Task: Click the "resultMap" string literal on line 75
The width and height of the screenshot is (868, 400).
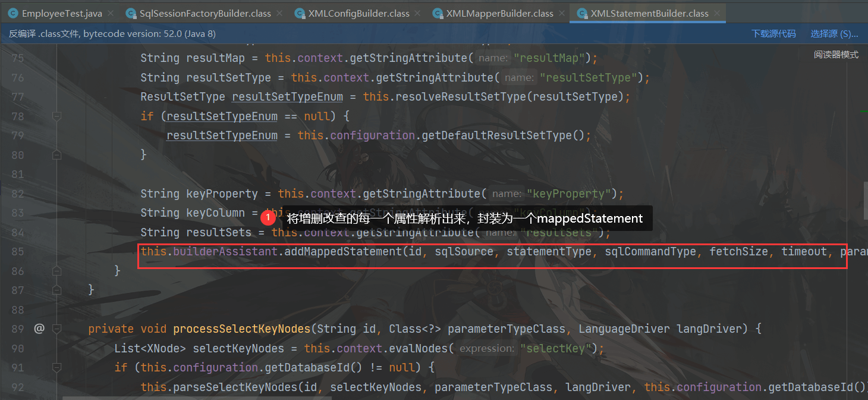Action: (x=551, y=58)
